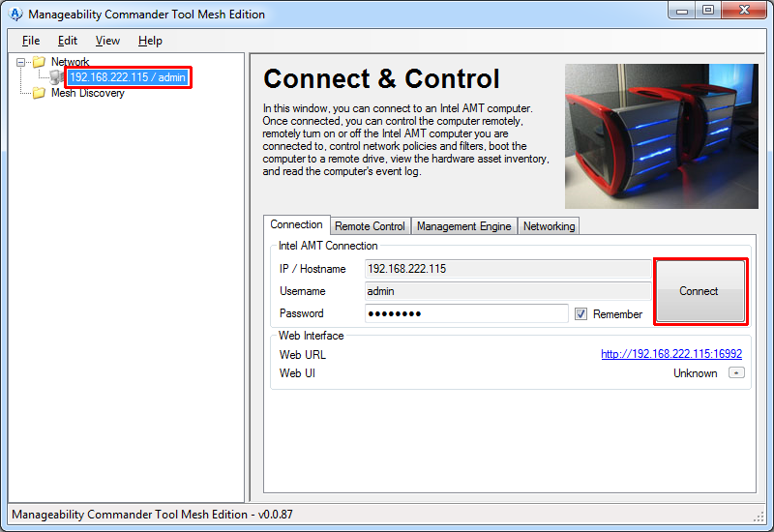
Task: Switch to the Networking tab
Action: point(549,226)
